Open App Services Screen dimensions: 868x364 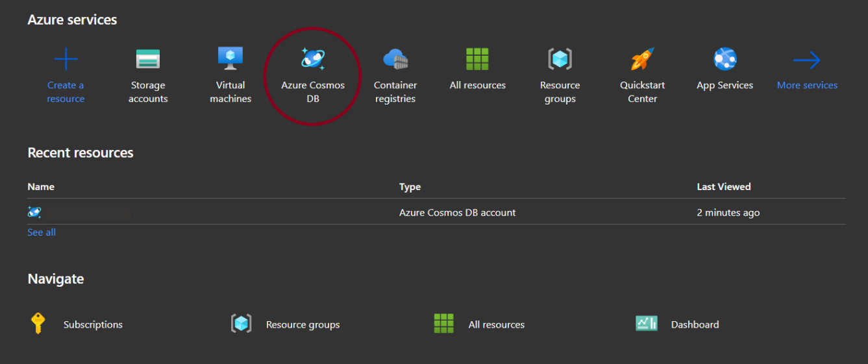[x=725, y=60]
